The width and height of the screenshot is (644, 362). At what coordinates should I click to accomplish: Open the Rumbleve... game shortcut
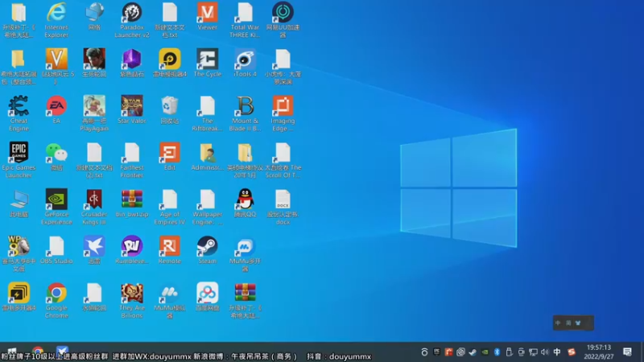pos(132,250)
